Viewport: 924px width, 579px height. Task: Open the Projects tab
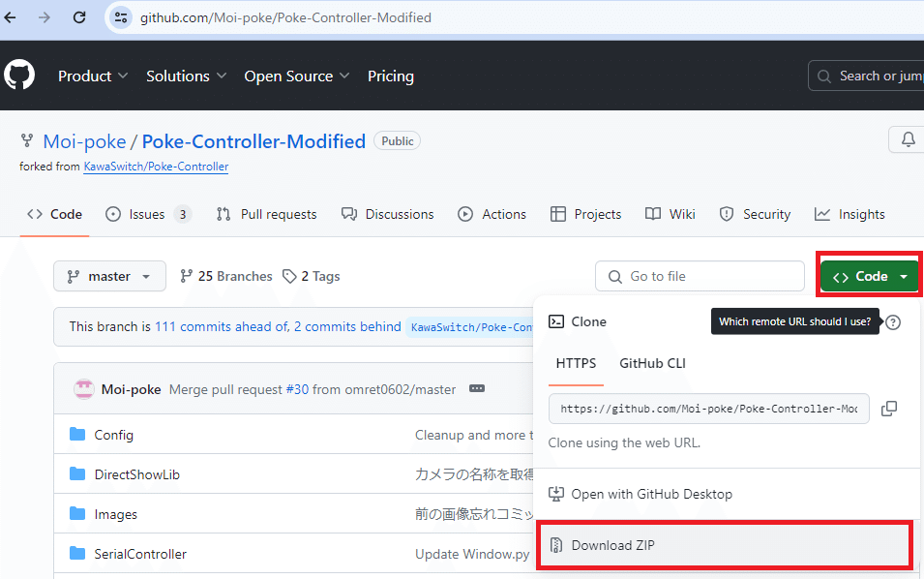[585, 214]
